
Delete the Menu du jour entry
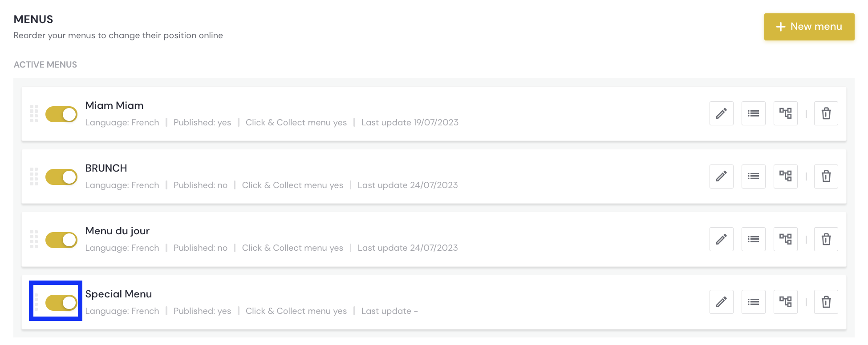pyautogui.click(x=826, y=239)
